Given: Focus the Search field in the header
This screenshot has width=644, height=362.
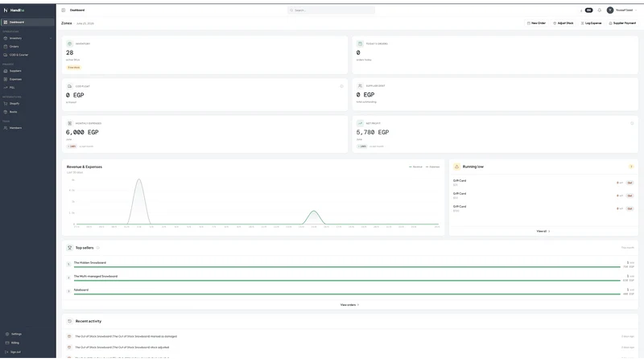Looking at the screenshot, I should (331, 10).
